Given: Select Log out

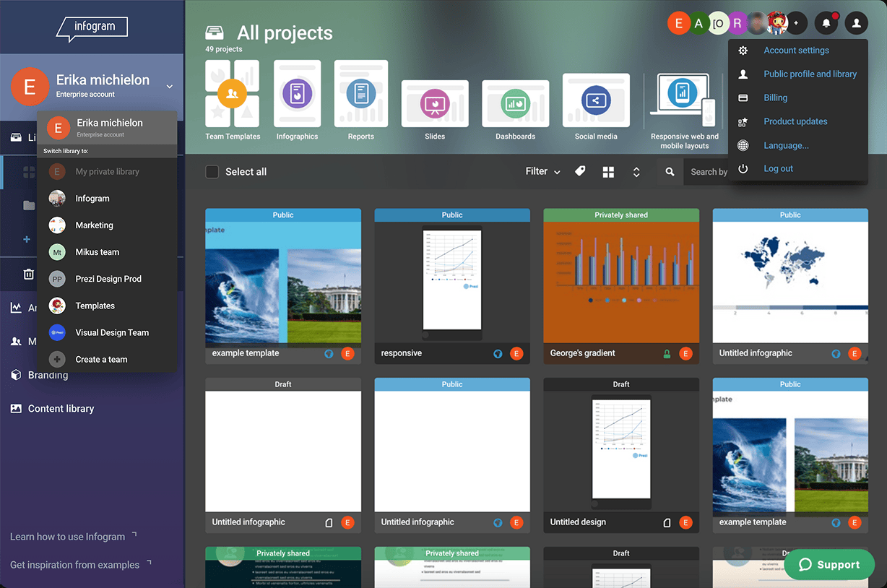Looking at the screenshot, I should (x=778, y=168).
